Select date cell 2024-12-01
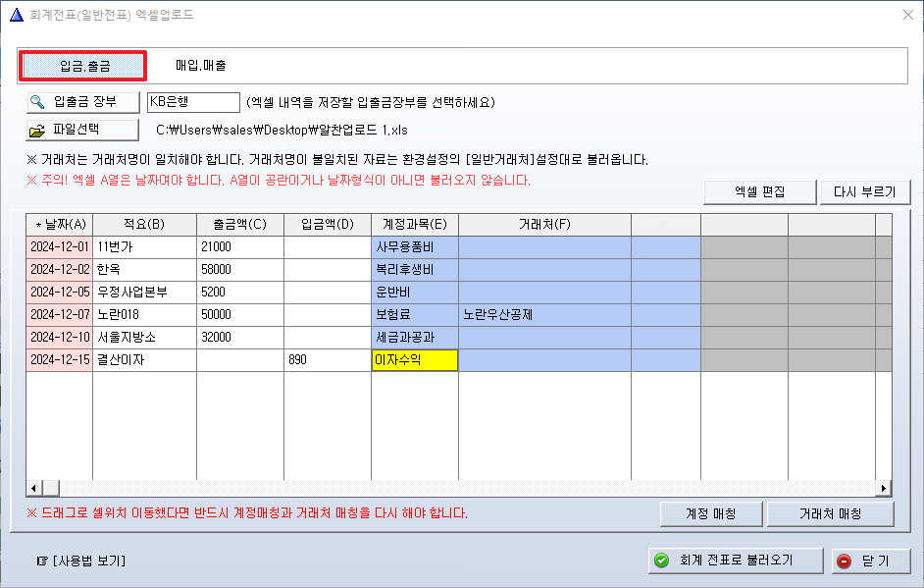 (x=60, y=247)
